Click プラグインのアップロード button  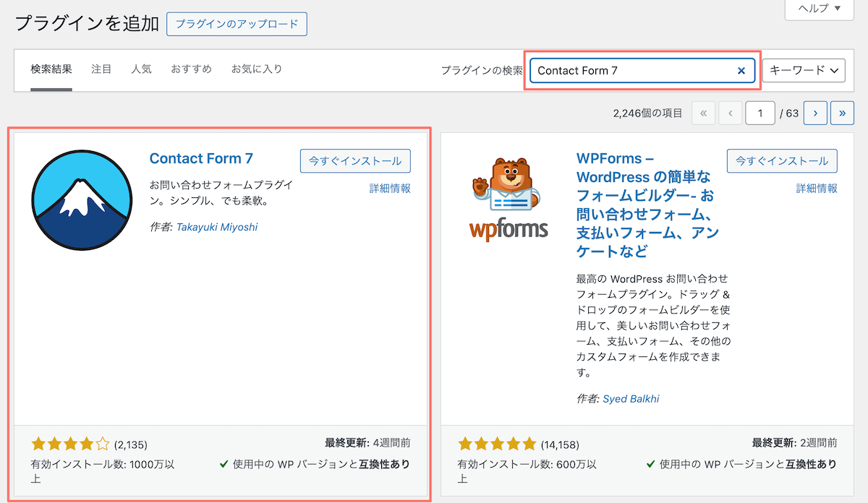click(237, 24)
